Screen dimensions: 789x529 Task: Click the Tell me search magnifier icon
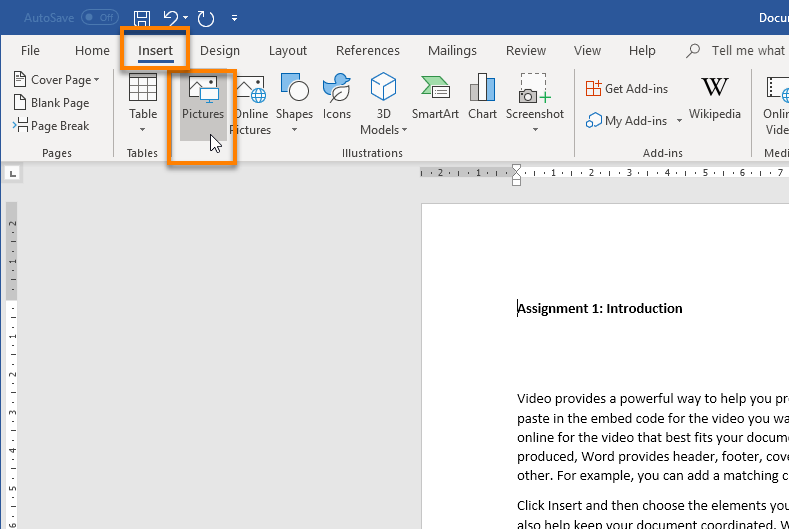pyautogui.click(x=693, y=50)
